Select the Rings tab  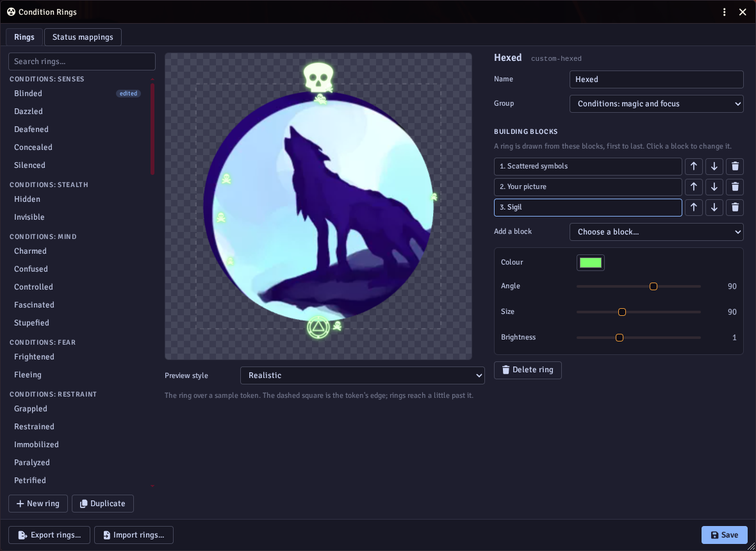click(24, 37)
